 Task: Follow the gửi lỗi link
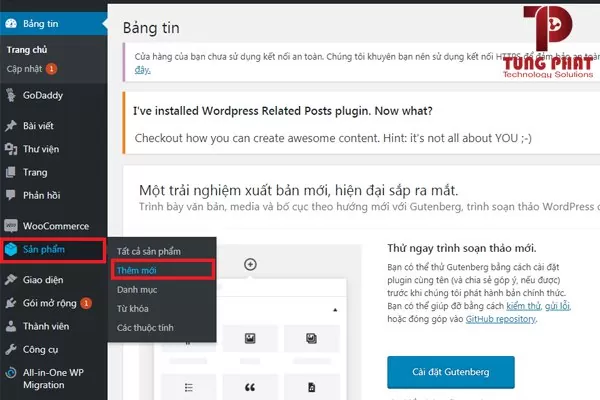(557, 306)
